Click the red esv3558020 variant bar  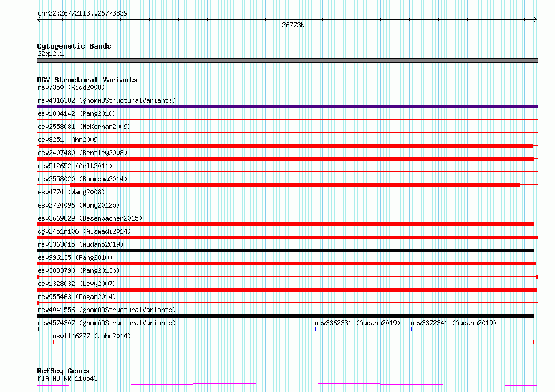[295, 185]
